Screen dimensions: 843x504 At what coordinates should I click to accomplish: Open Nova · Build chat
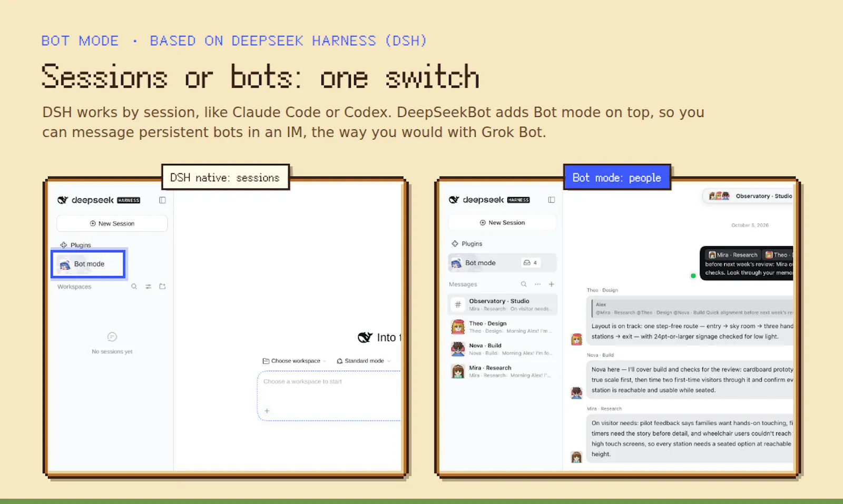pos(502,349)
